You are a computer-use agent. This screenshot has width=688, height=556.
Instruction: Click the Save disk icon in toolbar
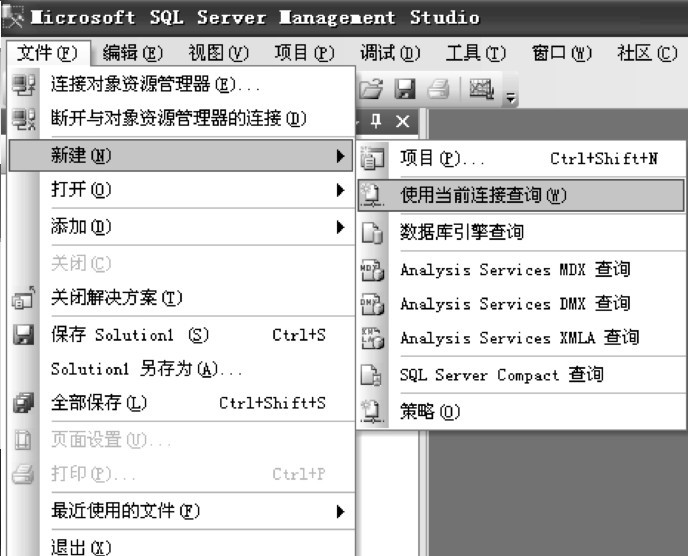(x=405, y=89)
